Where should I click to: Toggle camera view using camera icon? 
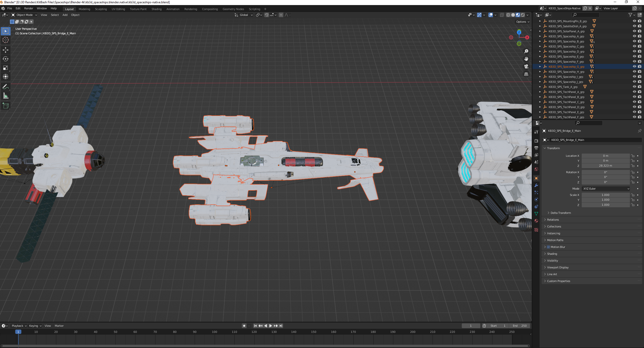click(x=526, y=66)
